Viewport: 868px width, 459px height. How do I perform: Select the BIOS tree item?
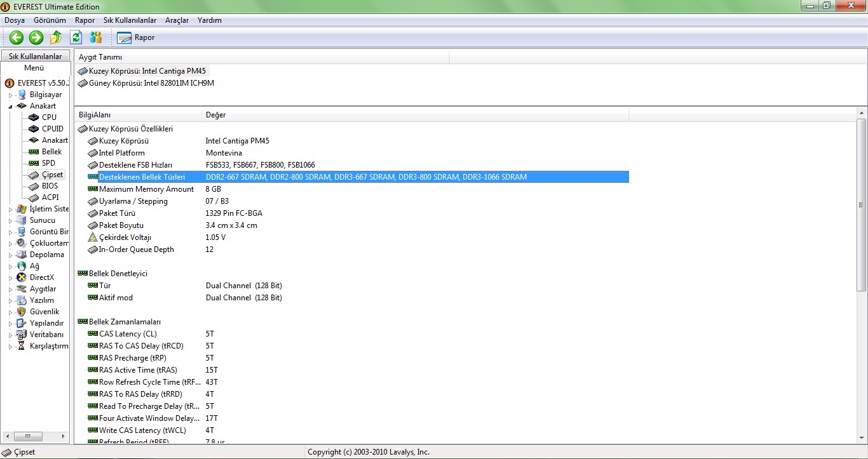[x=50, y=186]
